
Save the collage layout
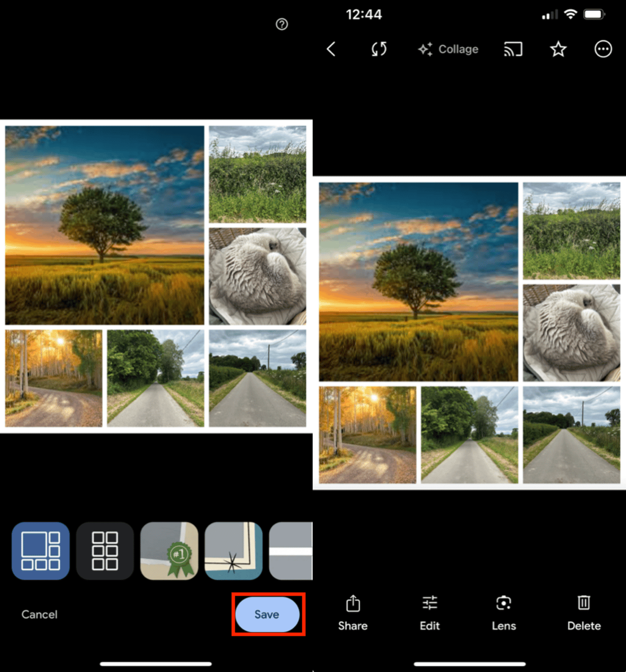[267, 614]
